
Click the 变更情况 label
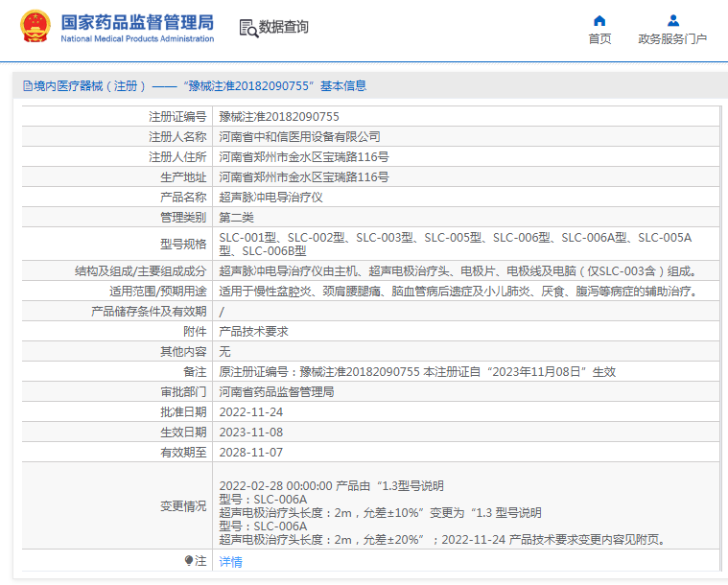point(183,506)
